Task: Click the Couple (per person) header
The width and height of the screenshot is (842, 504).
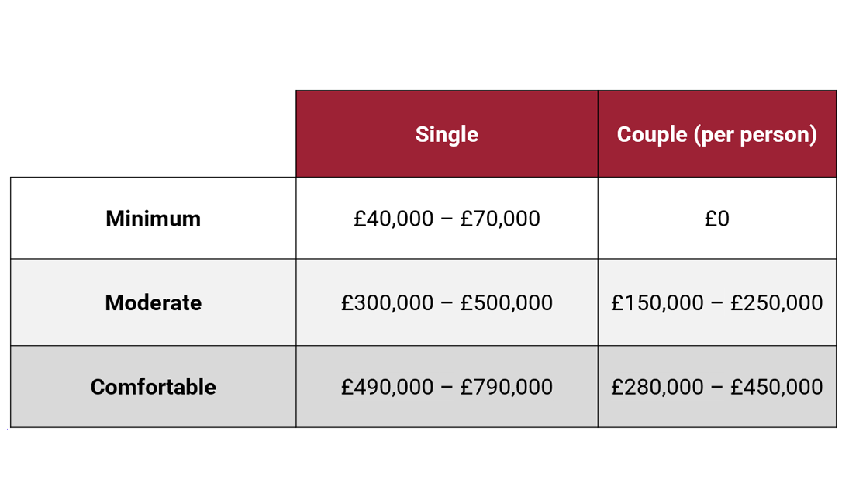Action: click(x=717, y=134)
